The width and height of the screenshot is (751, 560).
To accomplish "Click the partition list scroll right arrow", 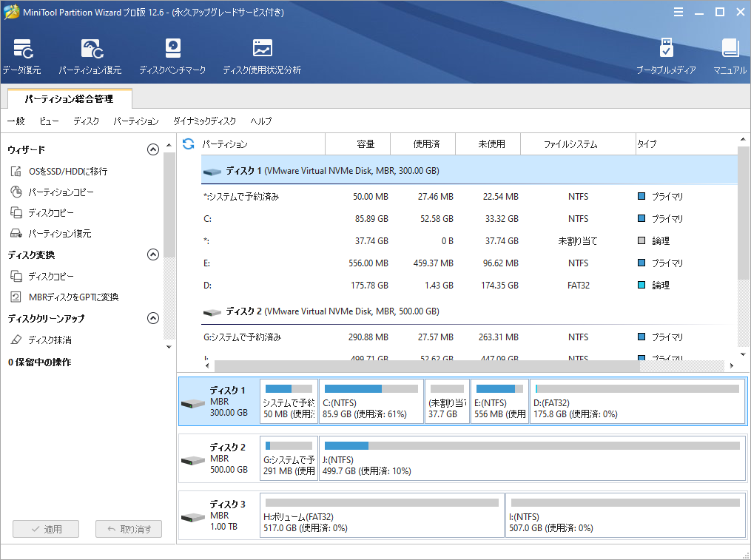I will [732, 365].
